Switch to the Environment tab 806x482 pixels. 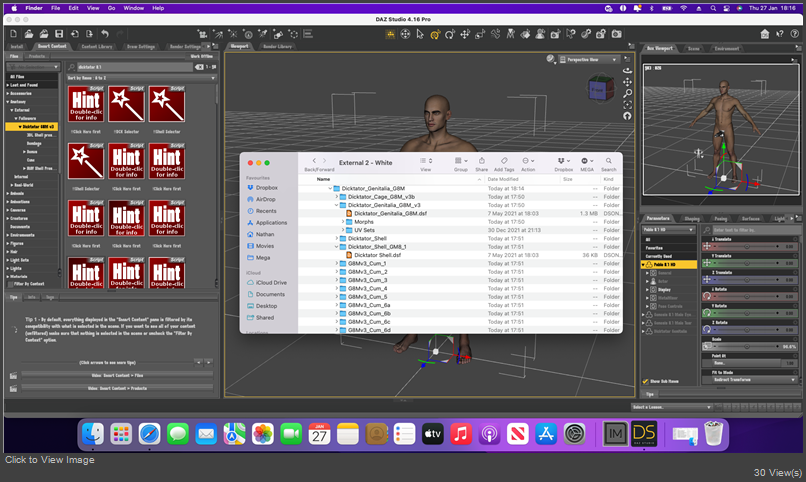[x=726, y=49]
